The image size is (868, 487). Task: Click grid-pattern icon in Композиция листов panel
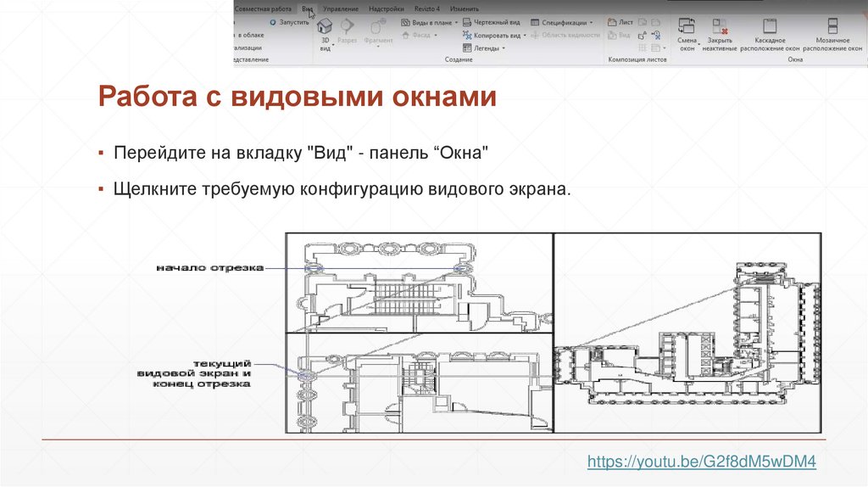pos(643,48)
